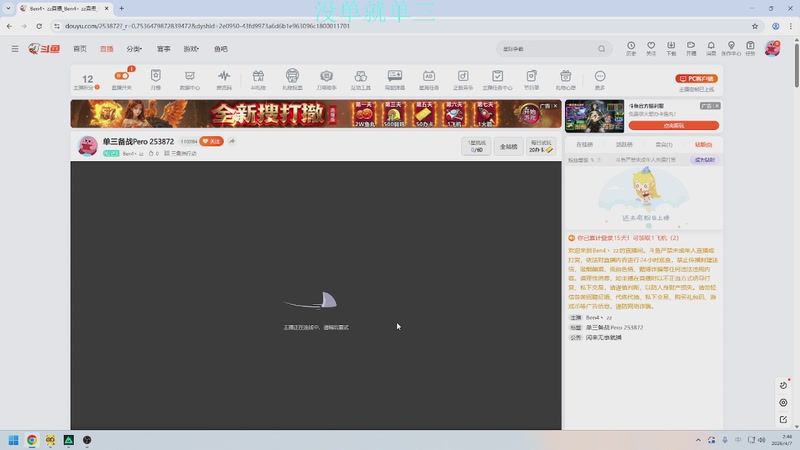Click the page vertical scrollbar
Viewport: 800px width, 450px height.
pos(796,66)
